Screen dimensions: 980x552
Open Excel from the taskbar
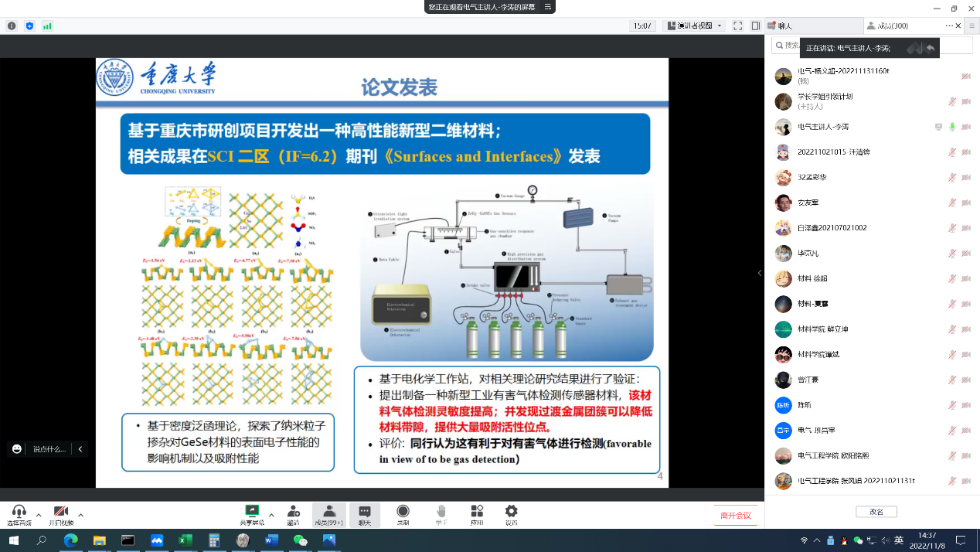coord(185,540)
